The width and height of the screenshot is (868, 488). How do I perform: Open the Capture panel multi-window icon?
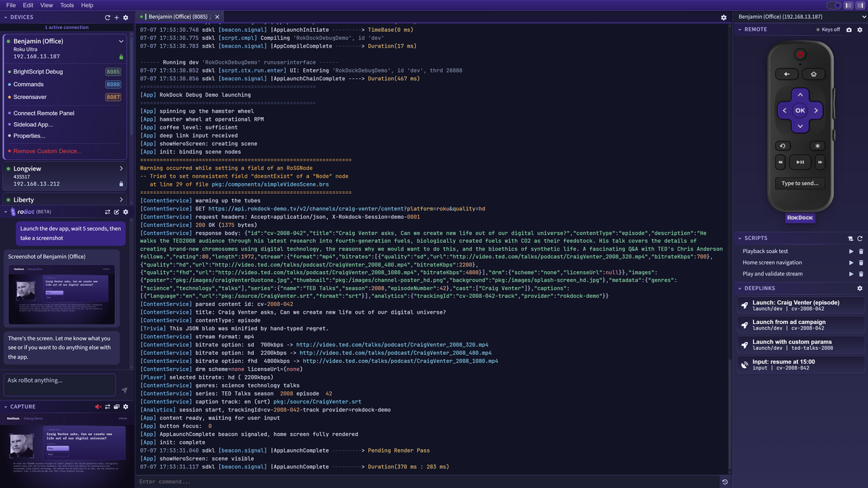tap(116, 406)
